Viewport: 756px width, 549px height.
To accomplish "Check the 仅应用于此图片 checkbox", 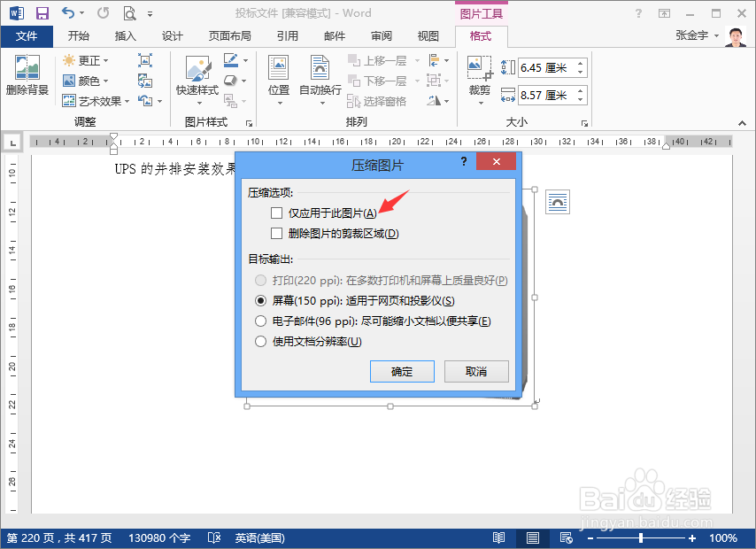I will click(277, 213).
